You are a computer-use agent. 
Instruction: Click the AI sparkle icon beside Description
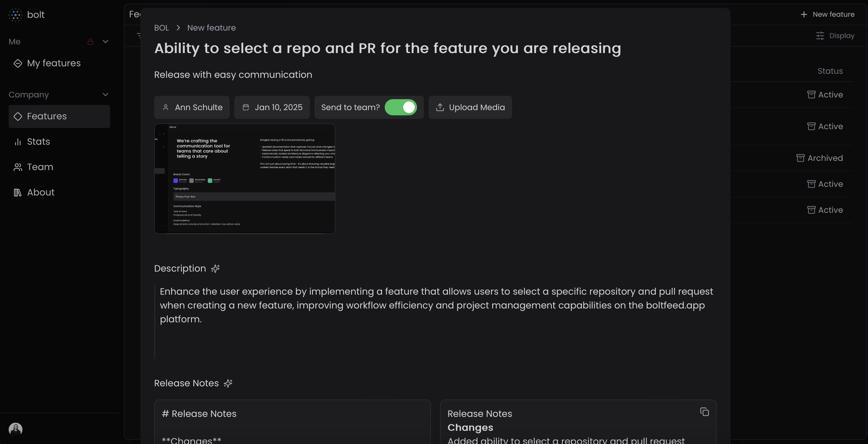pyautogui.click(x=215, y=269)
